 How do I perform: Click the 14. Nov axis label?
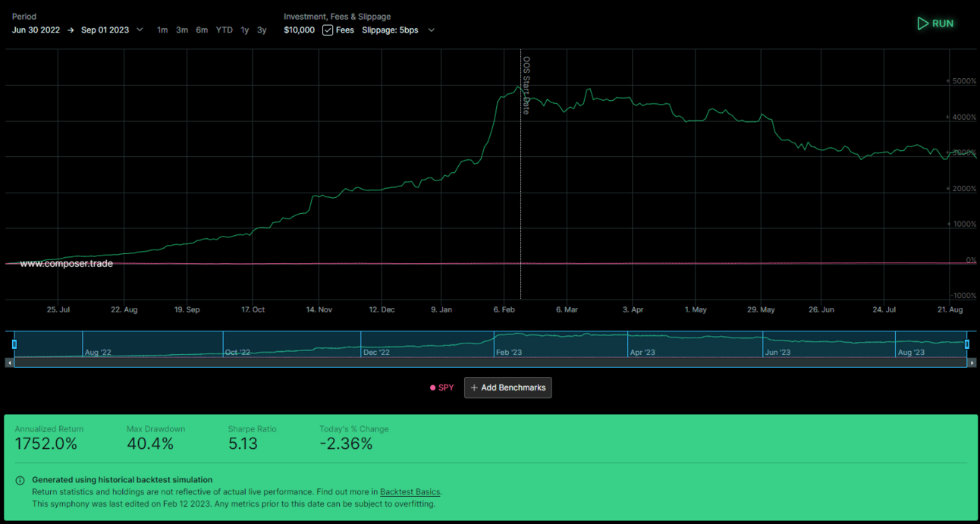click(319, 309)
